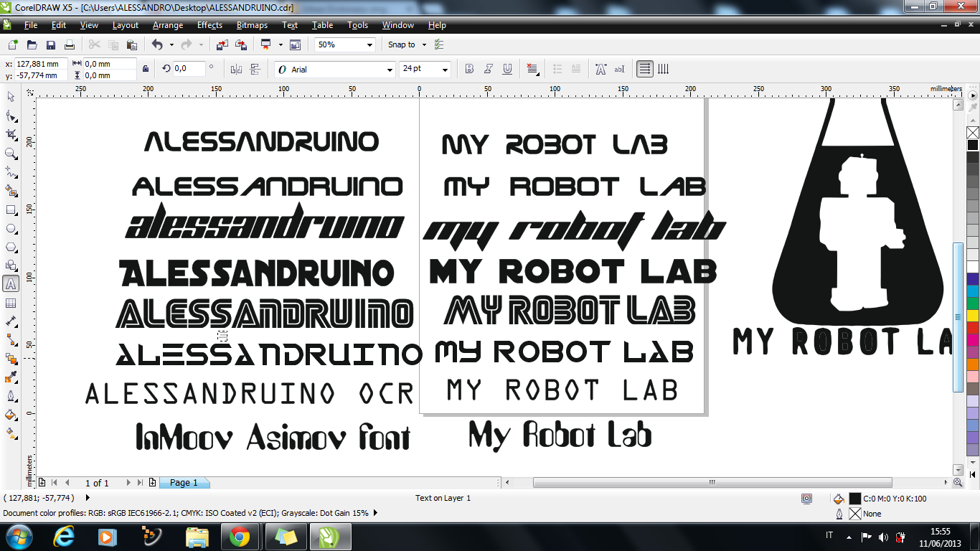Expand the Snap to dropdown

pyautogui.click(x=424, y=44)
